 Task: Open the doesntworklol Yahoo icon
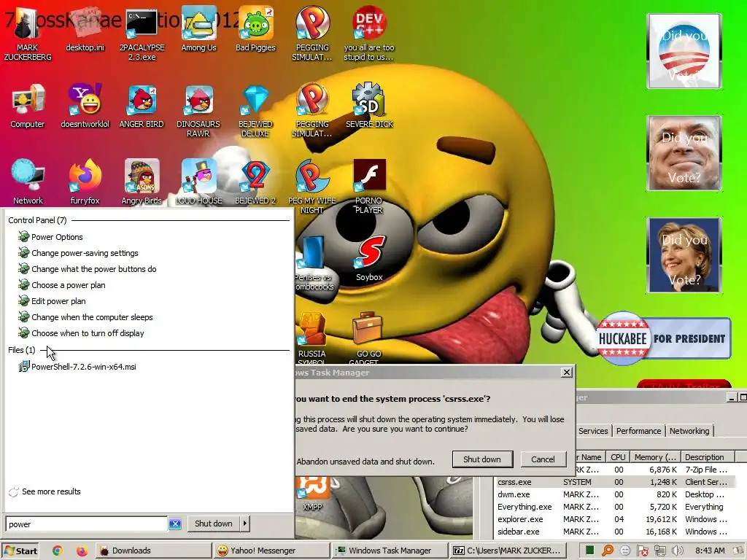pyautogui.click(x=85, y=106)
